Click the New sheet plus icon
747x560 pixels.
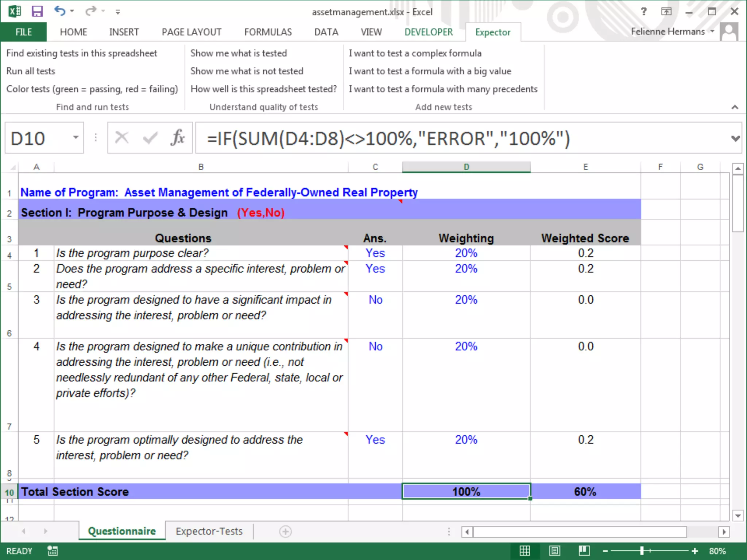click(285, 532)
